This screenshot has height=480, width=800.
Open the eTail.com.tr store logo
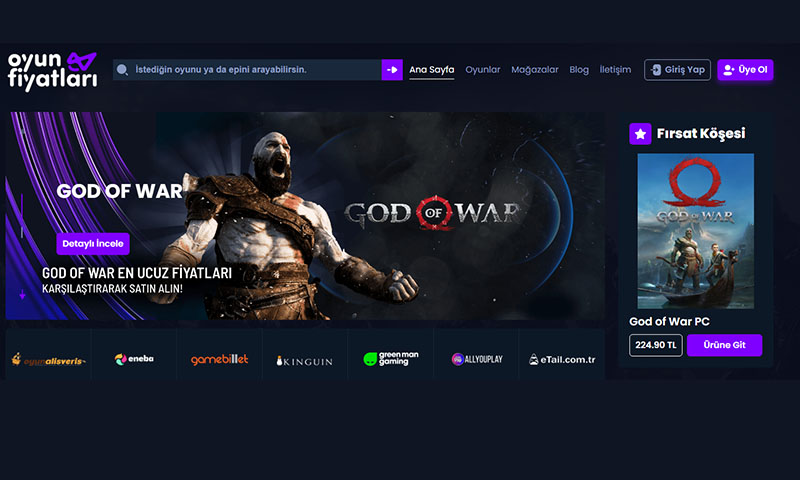[x=562, y=360]
